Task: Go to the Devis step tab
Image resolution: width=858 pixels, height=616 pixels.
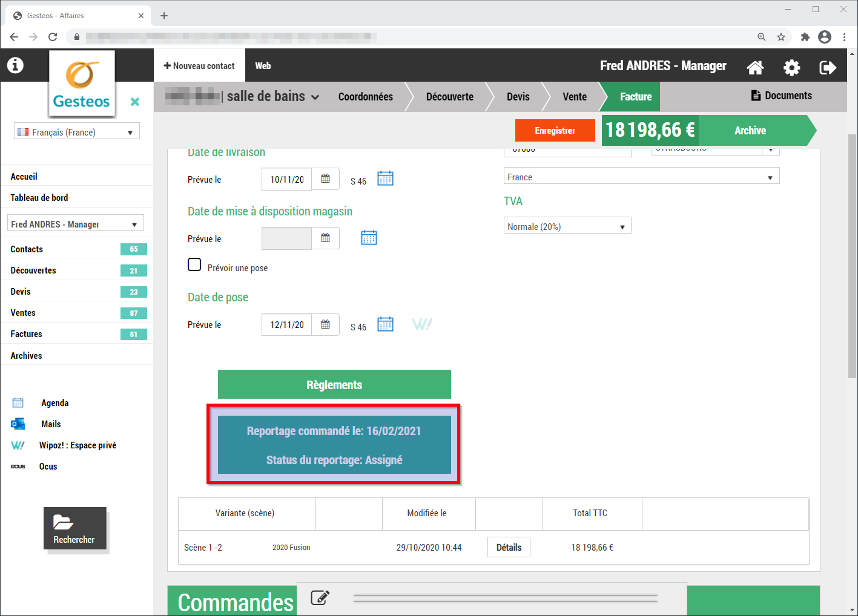Action: coord(518,97)
